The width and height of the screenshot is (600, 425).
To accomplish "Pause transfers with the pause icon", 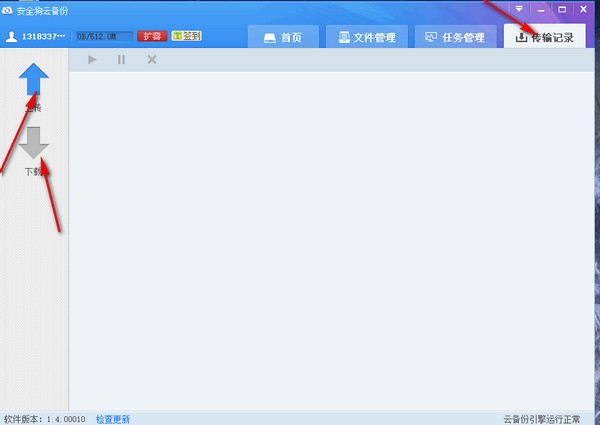I will tap(122, 60).
